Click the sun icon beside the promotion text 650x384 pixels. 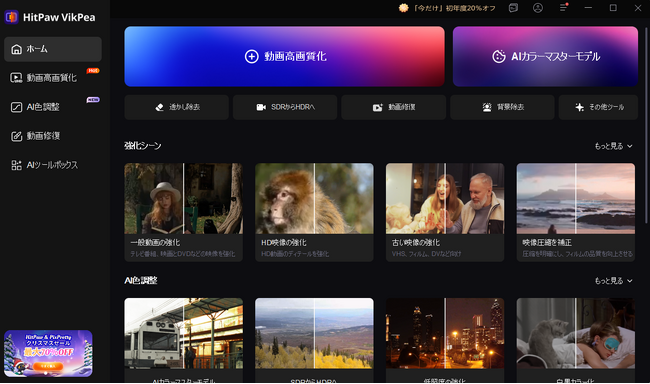tap(403, 8)
